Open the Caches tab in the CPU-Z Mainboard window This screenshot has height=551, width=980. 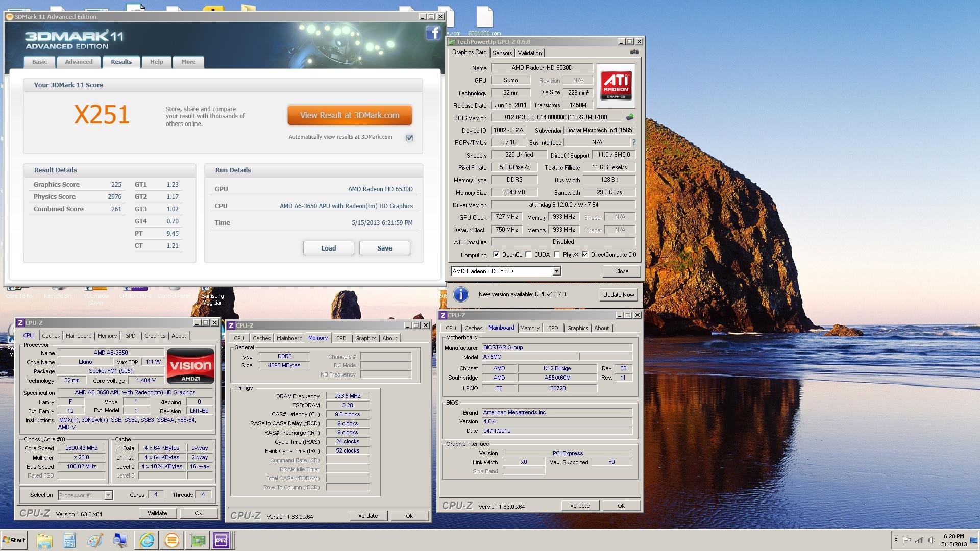click(473, 328)
